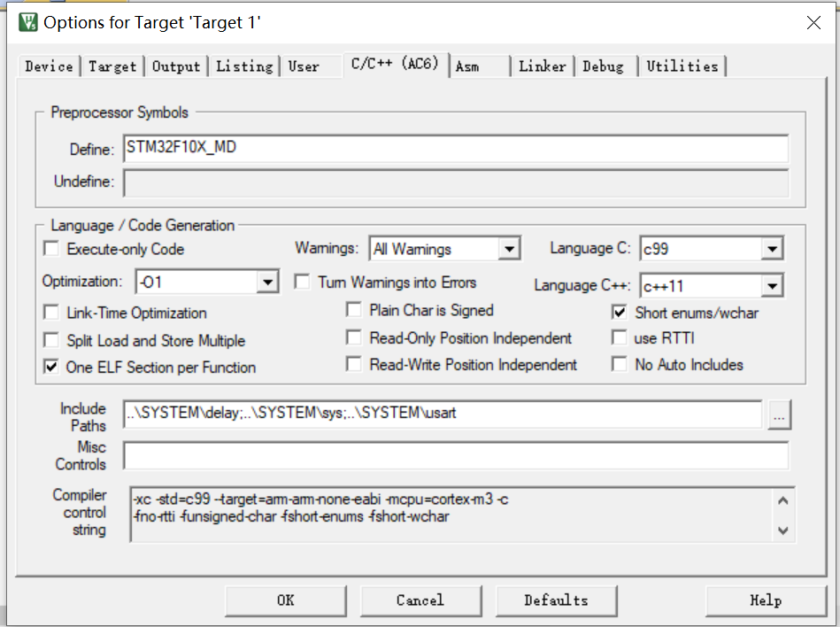Switch to the Asm tab
The width and height of the screenshot is (840, 627).
[467, 66]
